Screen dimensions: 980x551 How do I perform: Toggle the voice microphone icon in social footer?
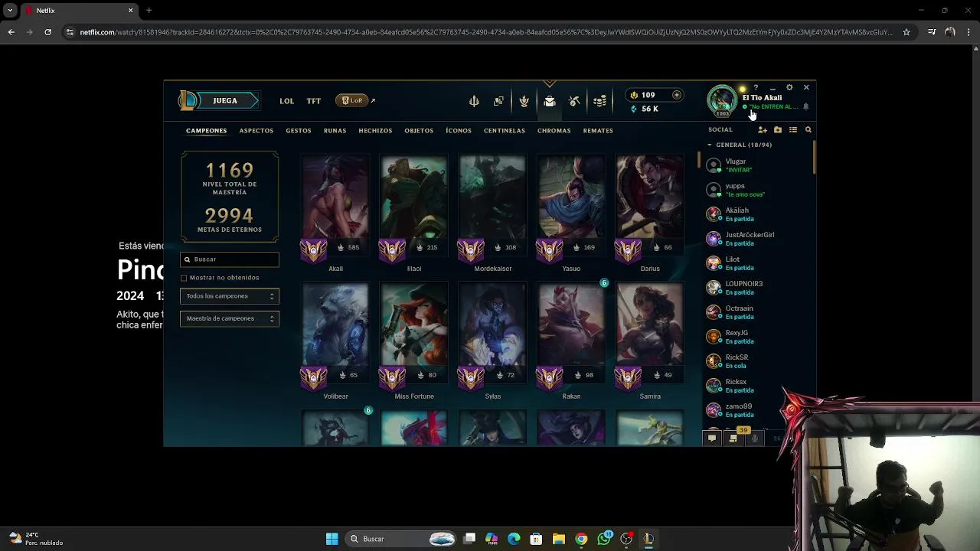coord(755,439)
